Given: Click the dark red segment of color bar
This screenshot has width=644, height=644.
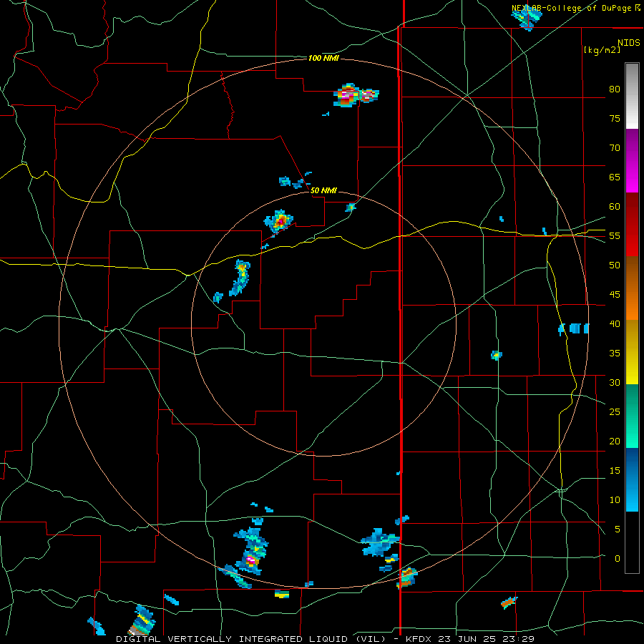Looking at the screenshot, I should [x=632, y=225].
